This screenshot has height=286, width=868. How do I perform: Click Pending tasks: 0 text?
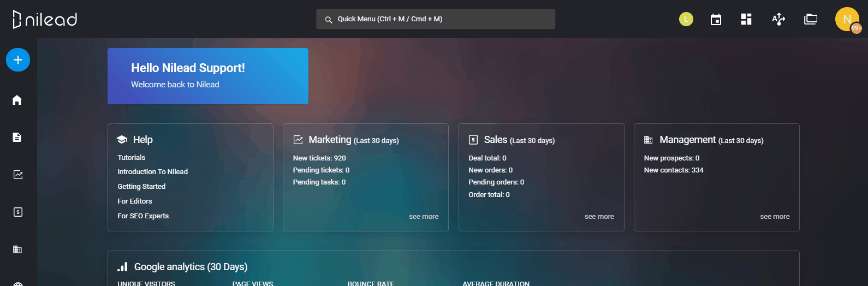319,182
